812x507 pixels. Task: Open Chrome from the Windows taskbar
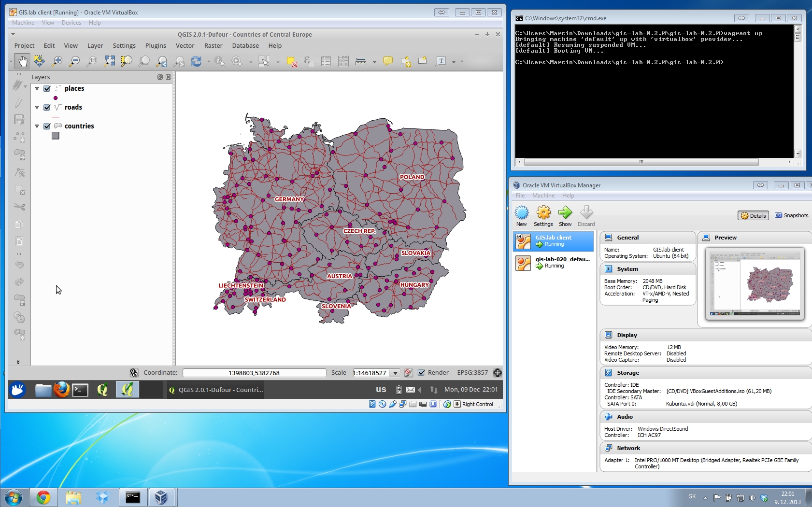click(43, 497)
